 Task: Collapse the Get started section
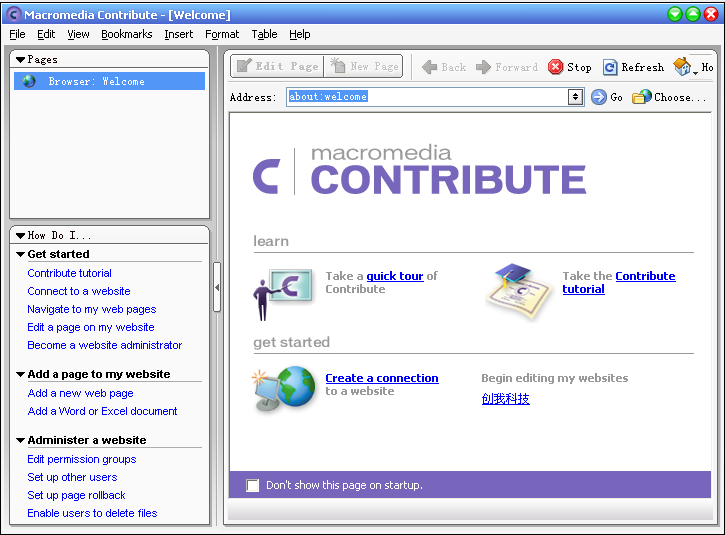pyautogui.click(x=20, y=254)
